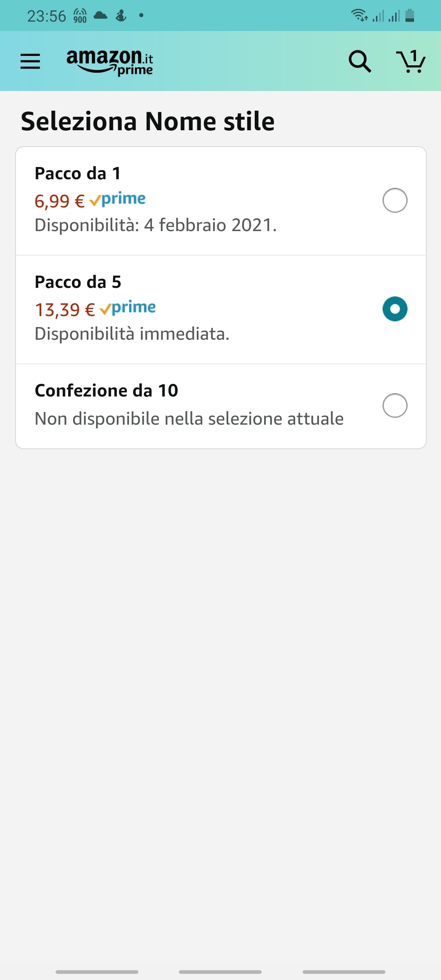Tap 'Non disponibile nella selezione attuale' text
The height and width of the screenshot is (980, 441).
pos(189,419)
